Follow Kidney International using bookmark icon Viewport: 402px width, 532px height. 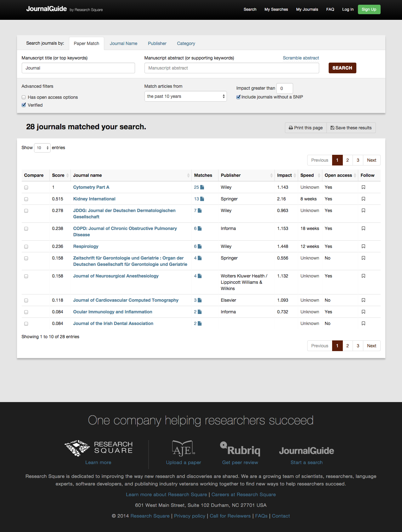363,199
